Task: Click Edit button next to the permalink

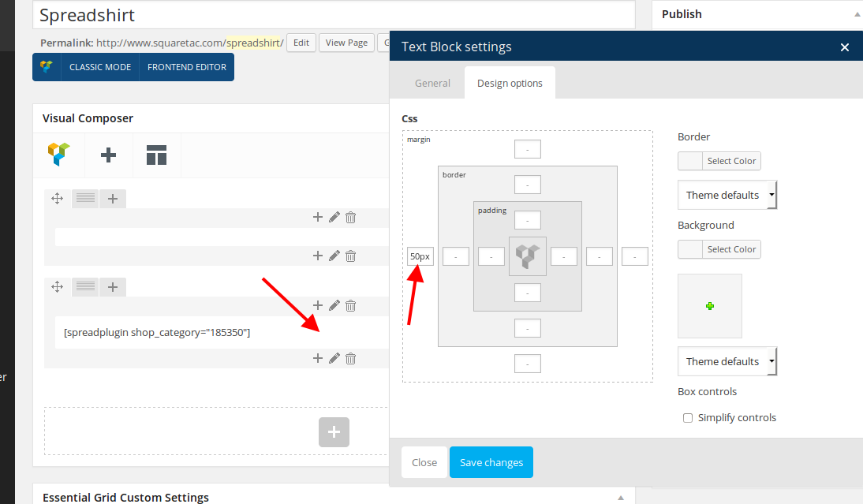Action: 301,43
